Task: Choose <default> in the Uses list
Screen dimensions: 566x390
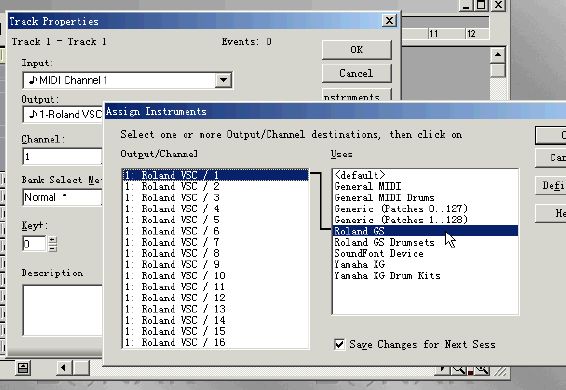Action: pos(425,175)
